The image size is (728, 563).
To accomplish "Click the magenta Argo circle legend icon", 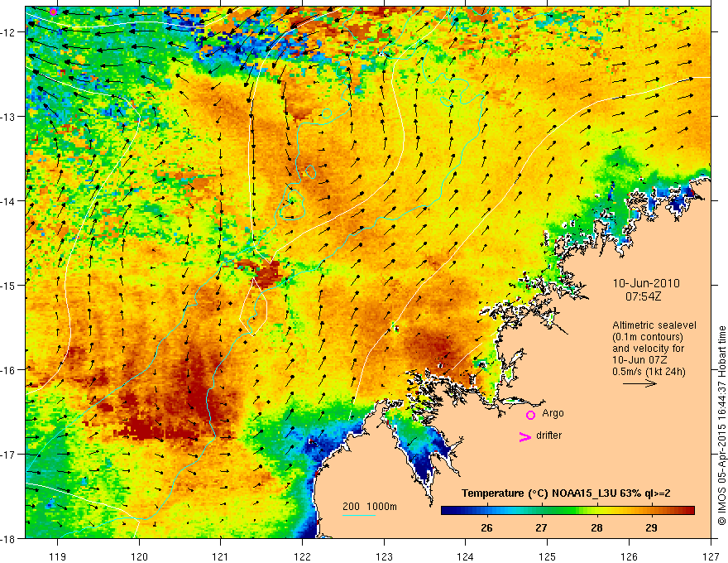I will (x=530, y=415).
